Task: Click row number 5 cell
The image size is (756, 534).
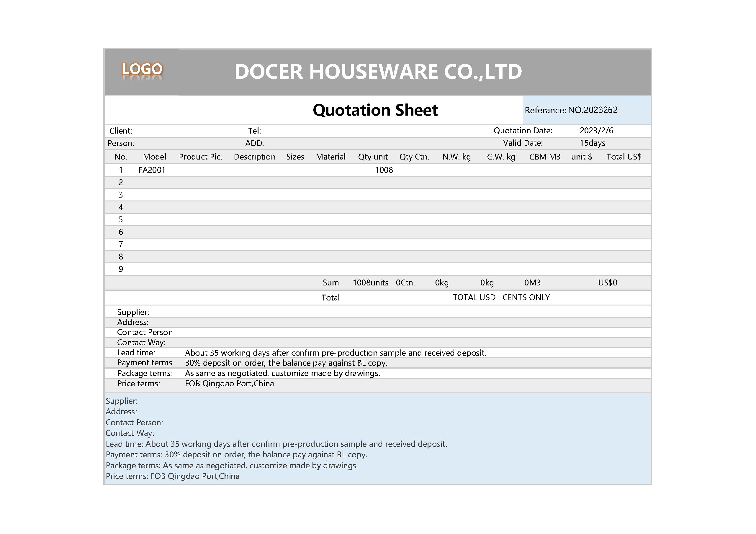Action: pyautogui.click(x=121, y=220)
